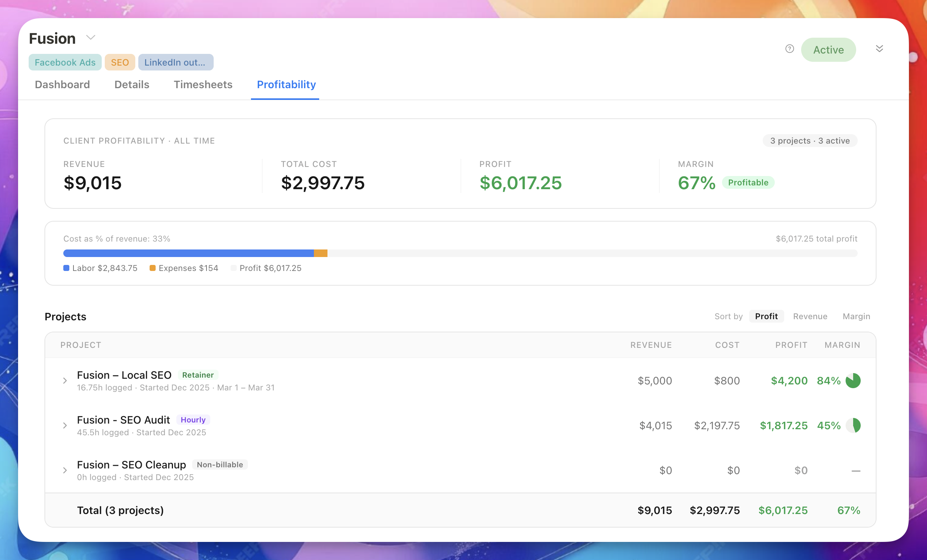927x560 pixels.
Task: Click the 45% margin pie chart icon
Action: pyautogui.click(x=853, y=425)
